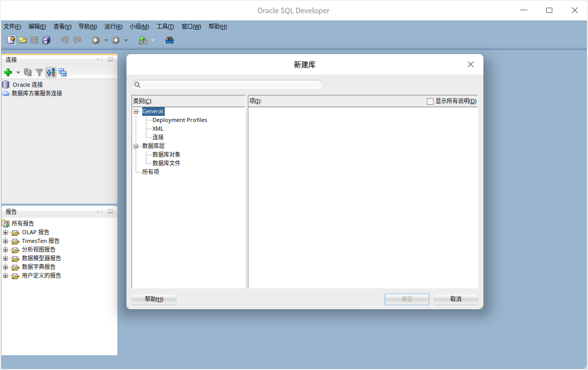
Task: Open the 查看 menu
Action: (62, 27)
